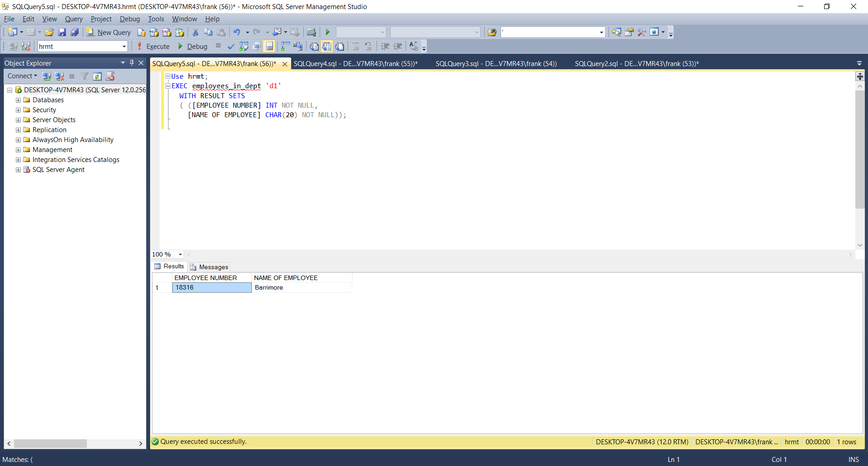Click the Save All icon

[x=75, y=32]
